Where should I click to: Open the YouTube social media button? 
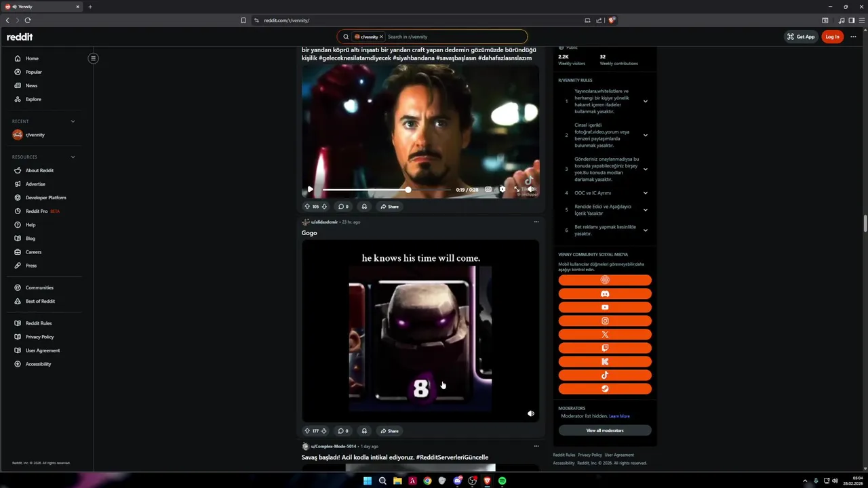point(605,307)
